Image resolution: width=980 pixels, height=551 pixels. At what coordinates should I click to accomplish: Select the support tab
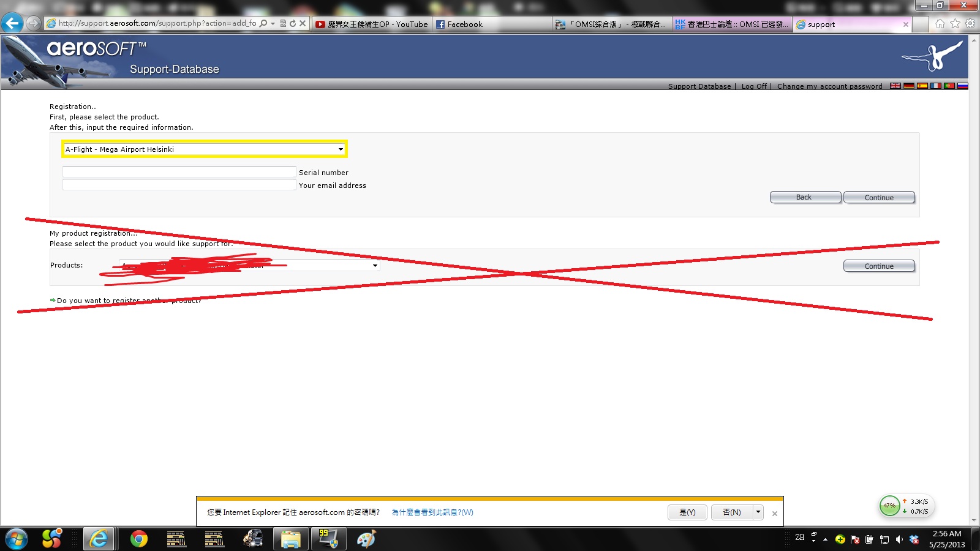(852, 24)
